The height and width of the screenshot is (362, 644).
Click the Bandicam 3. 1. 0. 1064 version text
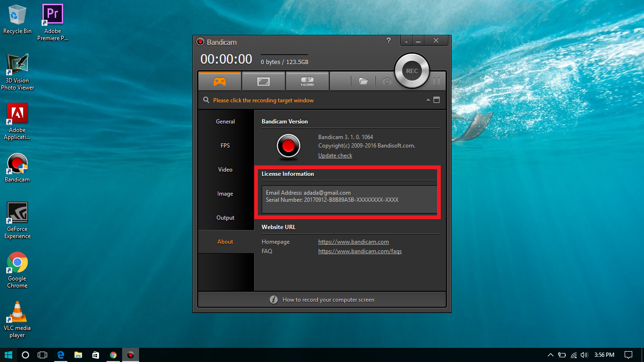346,137
